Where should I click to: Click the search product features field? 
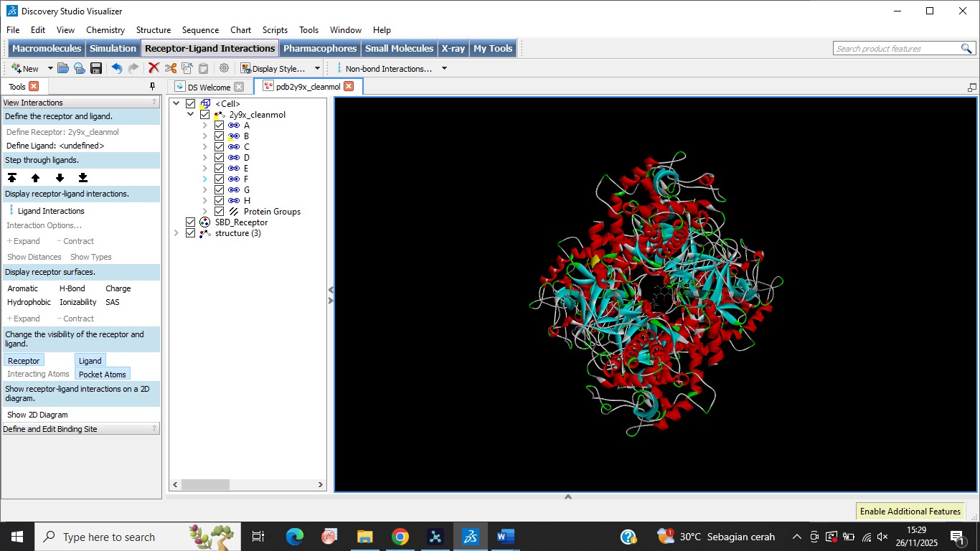click(895, 48)
